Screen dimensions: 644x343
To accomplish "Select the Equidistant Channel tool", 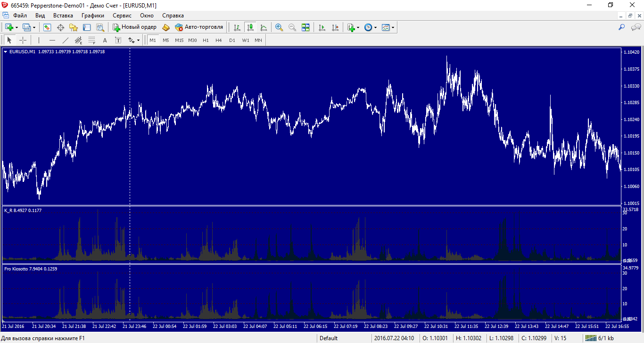I will point(79,40).
